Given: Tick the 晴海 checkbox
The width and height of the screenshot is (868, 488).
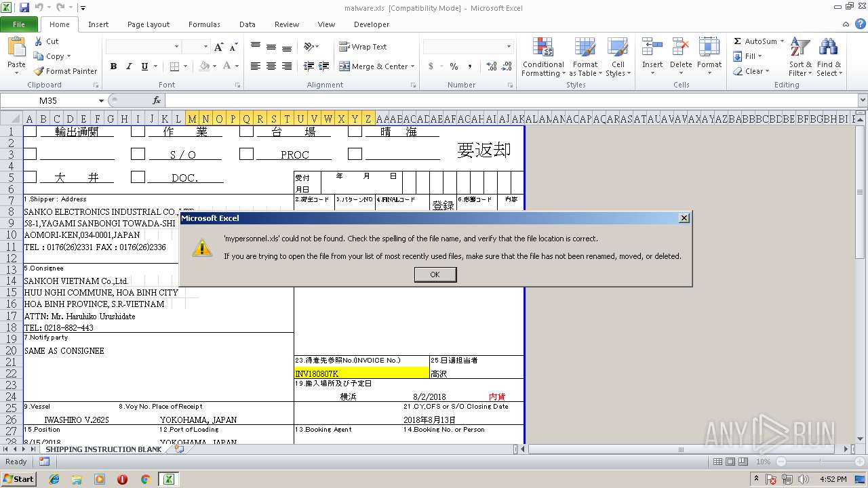Looking at the screenshot, I should click(x=355, y=131).
